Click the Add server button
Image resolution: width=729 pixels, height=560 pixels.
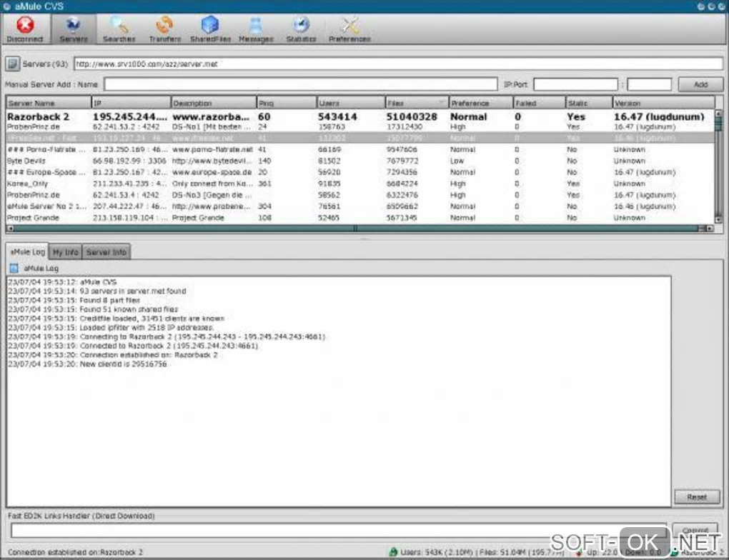point(700,84)
